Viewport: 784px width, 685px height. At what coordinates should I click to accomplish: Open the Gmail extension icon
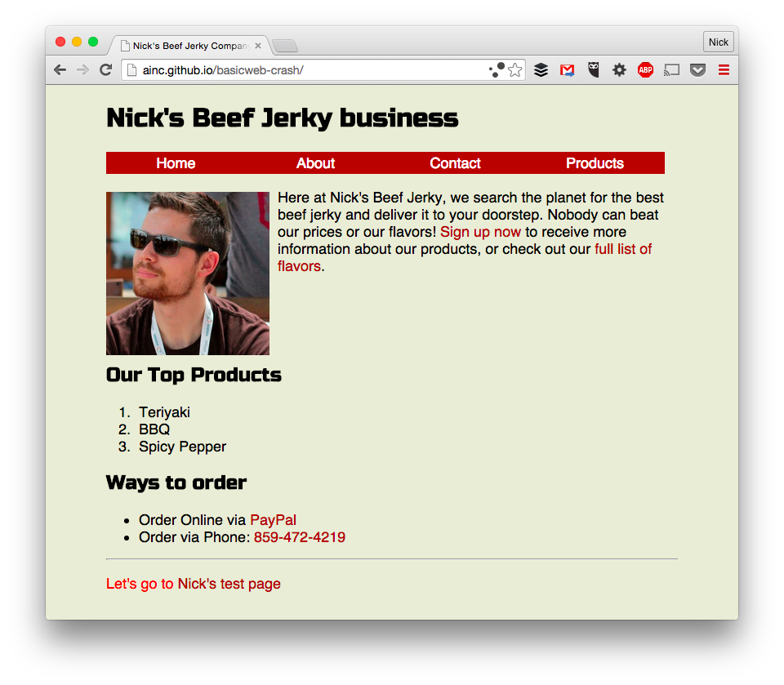tap(567, 70)
